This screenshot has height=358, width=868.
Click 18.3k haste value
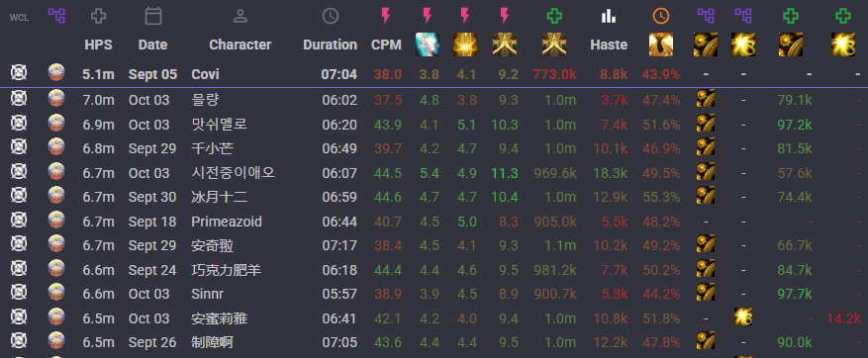click(610, 173)
